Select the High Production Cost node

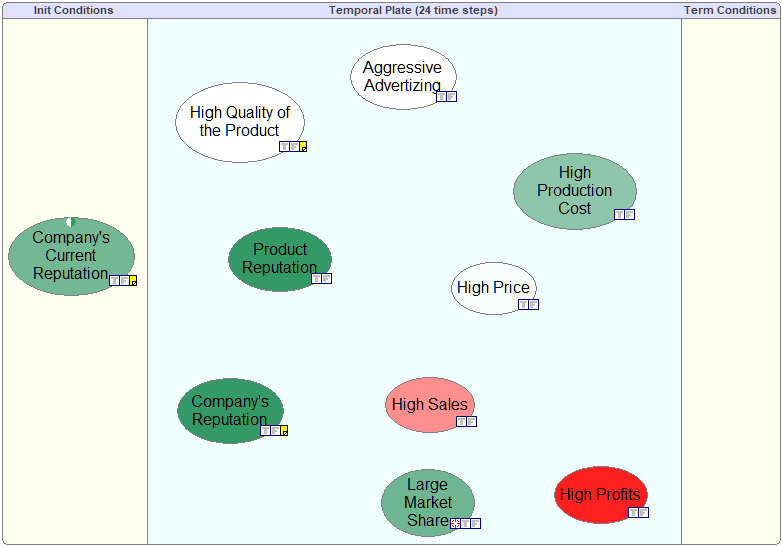[575, 191]
